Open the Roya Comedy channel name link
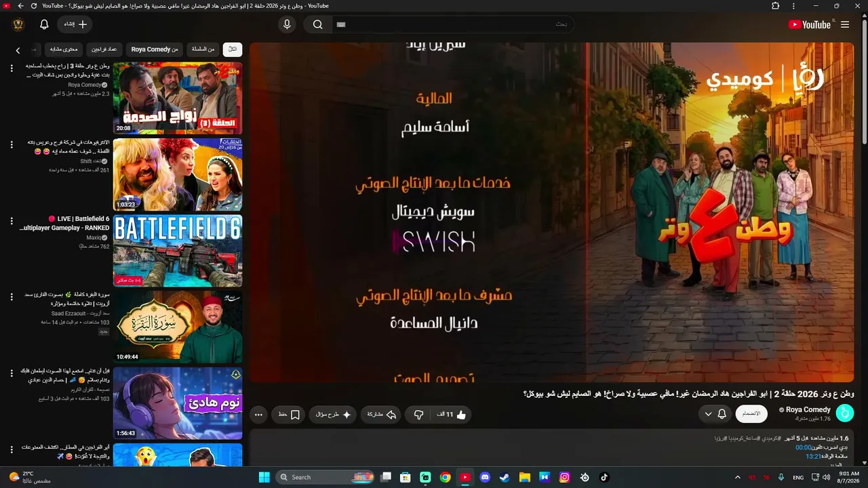Image resolution: width=868 pixels, height=488 pixels. [808, 409]
